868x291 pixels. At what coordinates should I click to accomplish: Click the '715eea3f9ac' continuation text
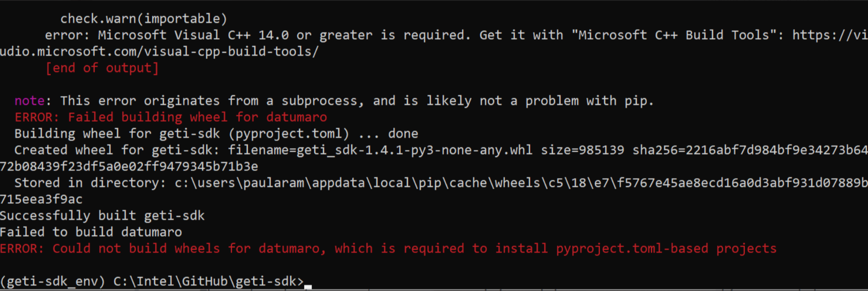[x=41, y=199]
